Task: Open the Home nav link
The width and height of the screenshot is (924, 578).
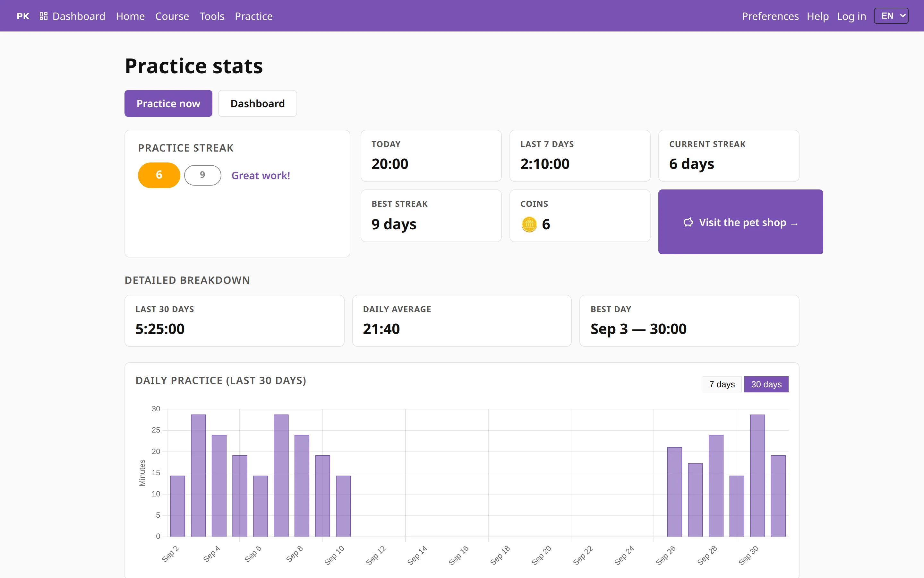Action: click(x=130, y=16)
